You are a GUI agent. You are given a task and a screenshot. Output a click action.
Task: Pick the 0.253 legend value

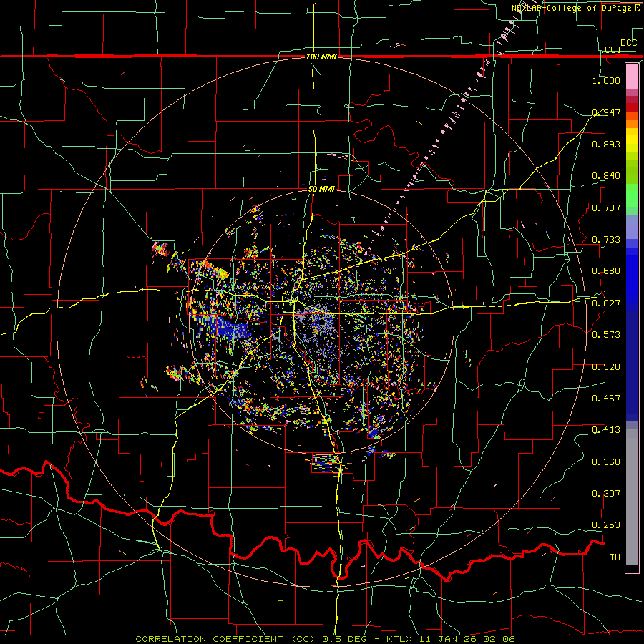[x=606, y=525]
